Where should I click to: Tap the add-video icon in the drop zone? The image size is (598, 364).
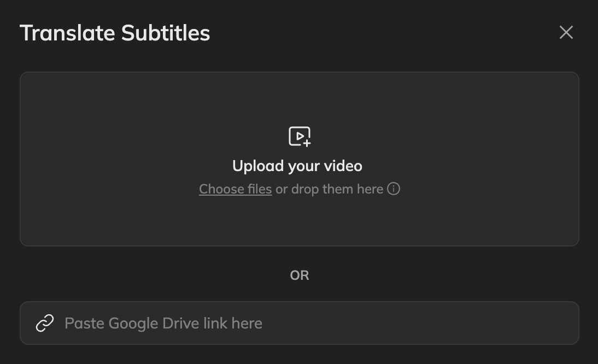(300, 136)
